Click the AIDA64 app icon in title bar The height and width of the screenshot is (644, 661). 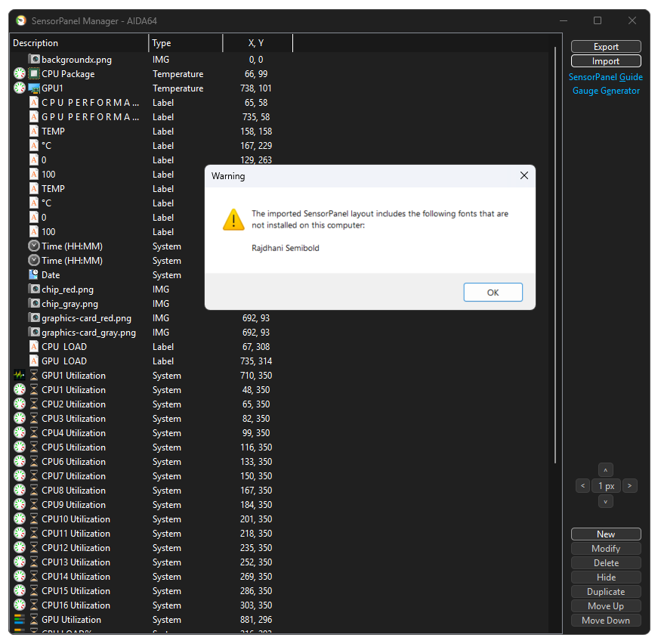coord(21,20)
